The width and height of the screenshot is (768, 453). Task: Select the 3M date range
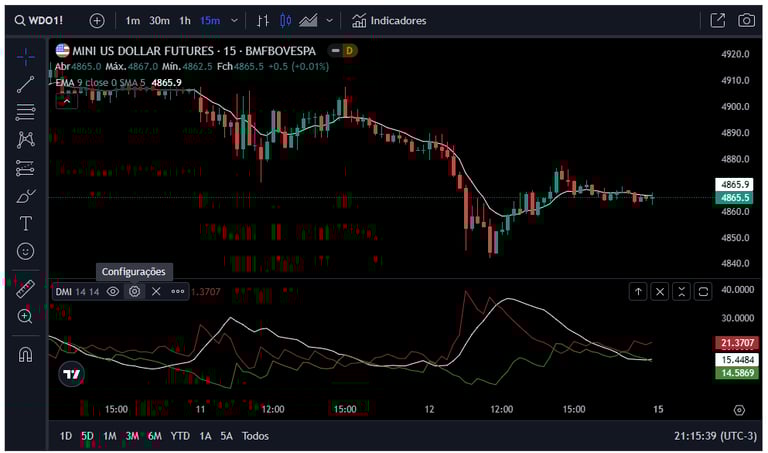tap(132, 436)
